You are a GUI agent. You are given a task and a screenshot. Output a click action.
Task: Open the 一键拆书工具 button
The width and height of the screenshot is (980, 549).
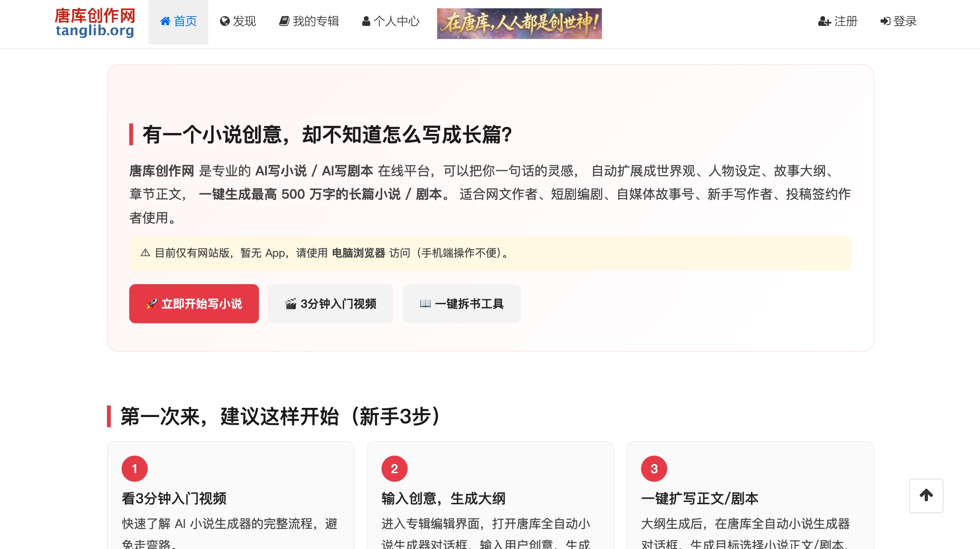(462, 304)
